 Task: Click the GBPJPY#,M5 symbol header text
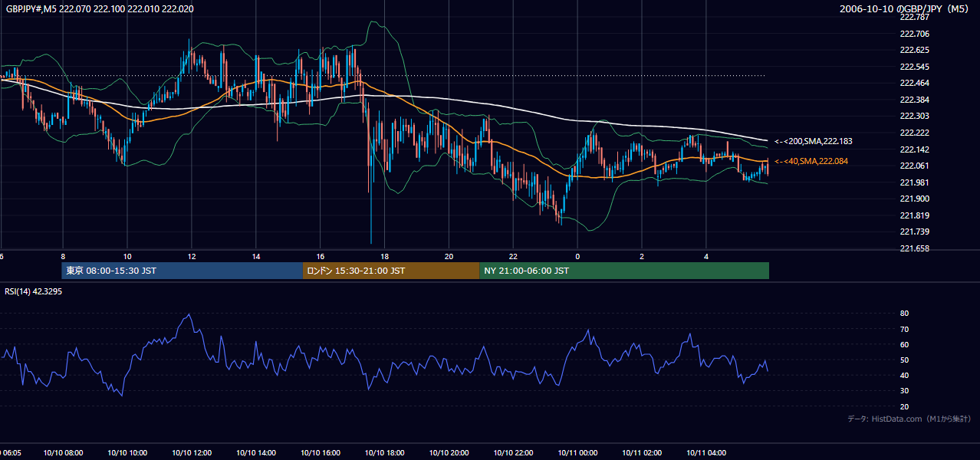[x=100, y=9]
